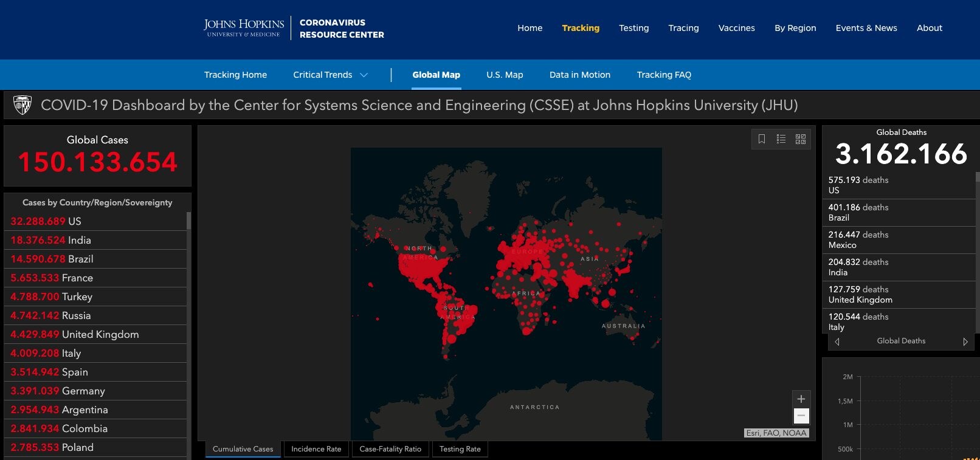Open the map bookmarks icon
The height and width of the screenshot is (460, 980).
pyautogui.click(x=762, y=139)
